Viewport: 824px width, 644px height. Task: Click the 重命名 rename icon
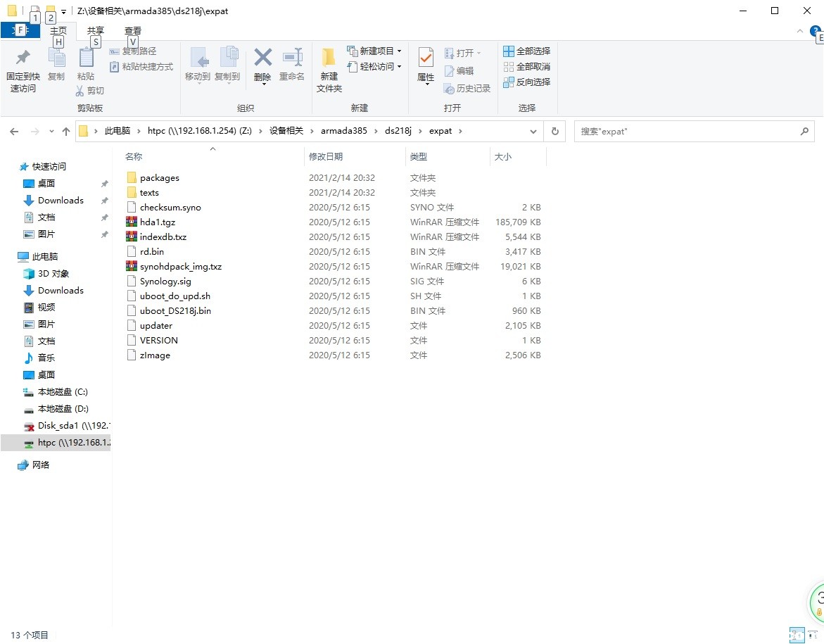click(291, 65)
